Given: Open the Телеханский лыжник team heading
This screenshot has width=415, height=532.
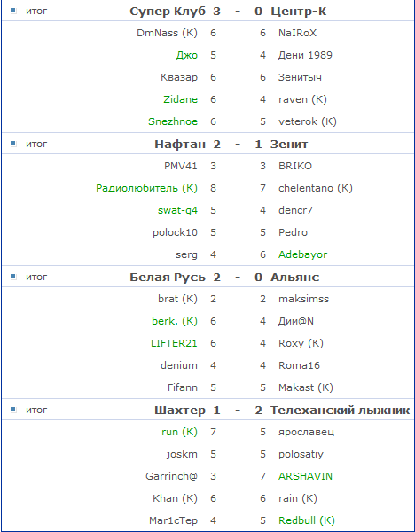Looking at the screenshot, I should [x=340, y=411].
